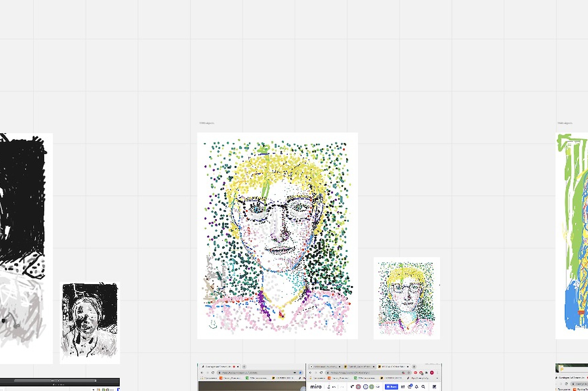Screen dimensions: 588x391
Task: Click the red profile avatar in right browser screenshot
Action: [x=432, y=373]
